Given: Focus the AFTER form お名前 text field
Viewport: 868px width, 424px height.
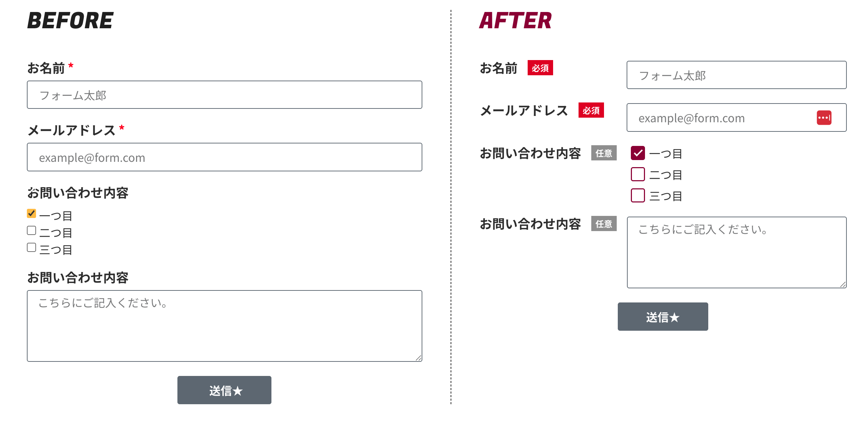Looking at the screenshot, I should [x=736, y=75].
